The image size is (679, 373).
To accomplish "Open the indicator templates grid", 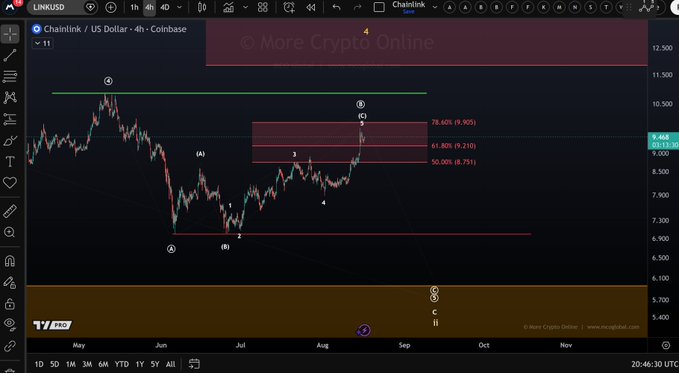I will click(x=262, y=7).
